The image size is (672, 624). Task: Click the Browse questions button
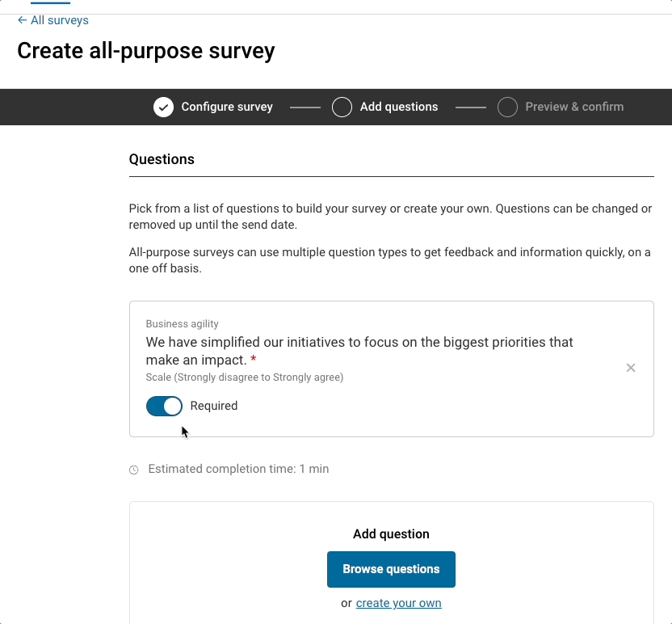point(391,569)
